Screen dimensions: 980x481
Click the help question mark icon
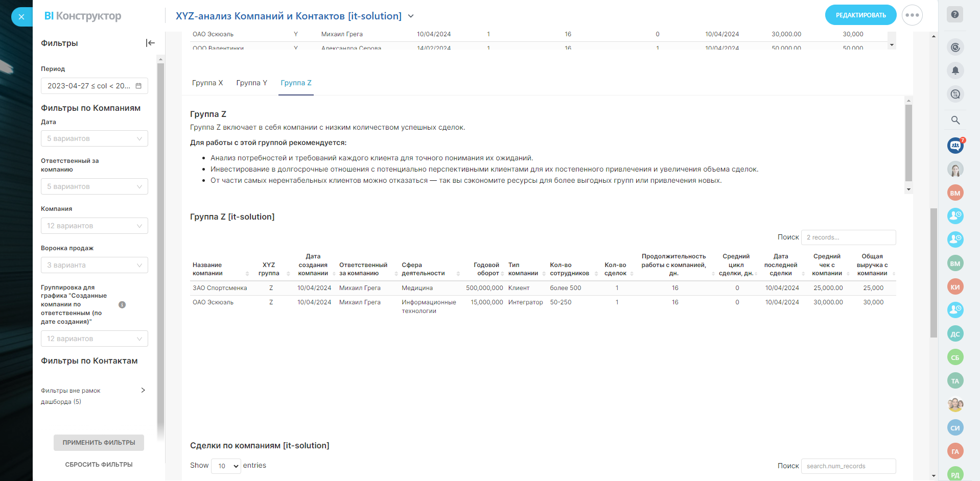(954, 14)
